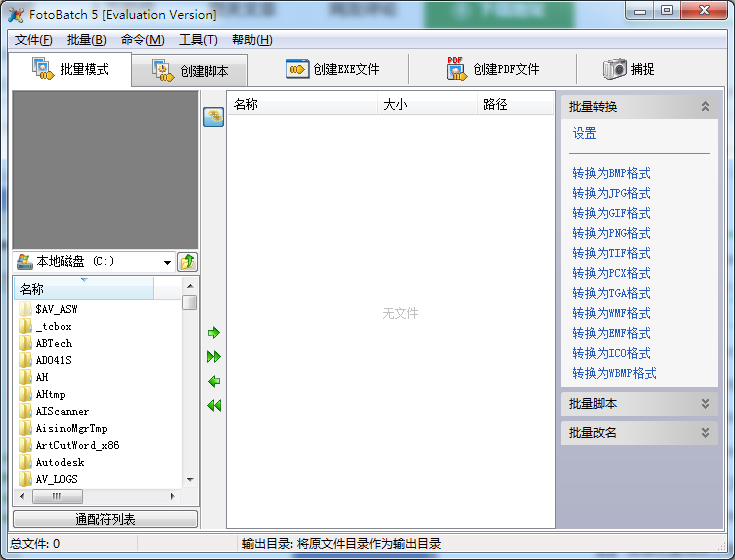Collapse the 批量转换 panel
Viewport: 735px width, 560px height.
pos(705,106)
